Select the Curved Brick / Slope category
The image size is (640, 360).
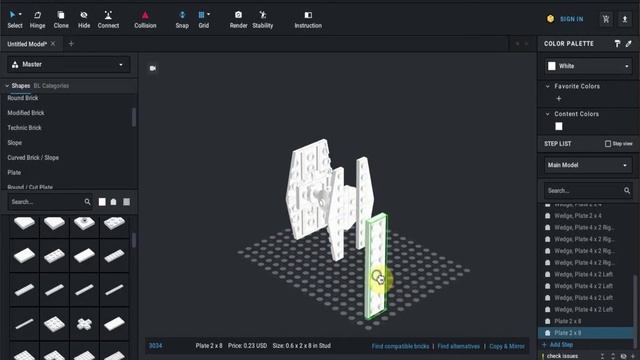(33, 158)
